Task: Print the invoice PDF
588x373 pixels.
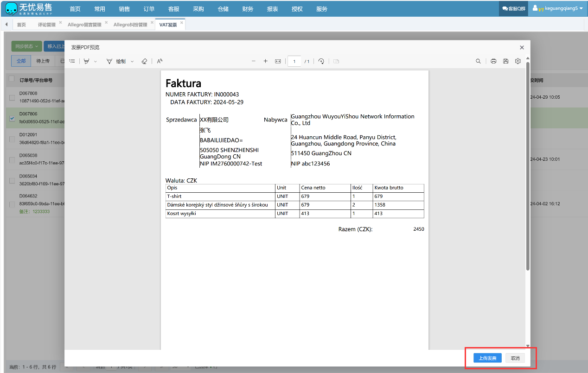Action: coord(493,61)
